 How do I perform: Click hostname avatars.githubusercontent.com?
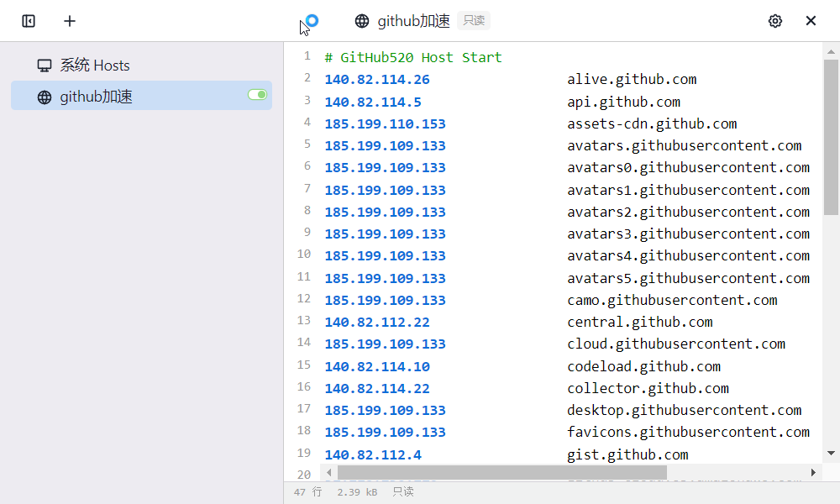[x=684, y=145]
